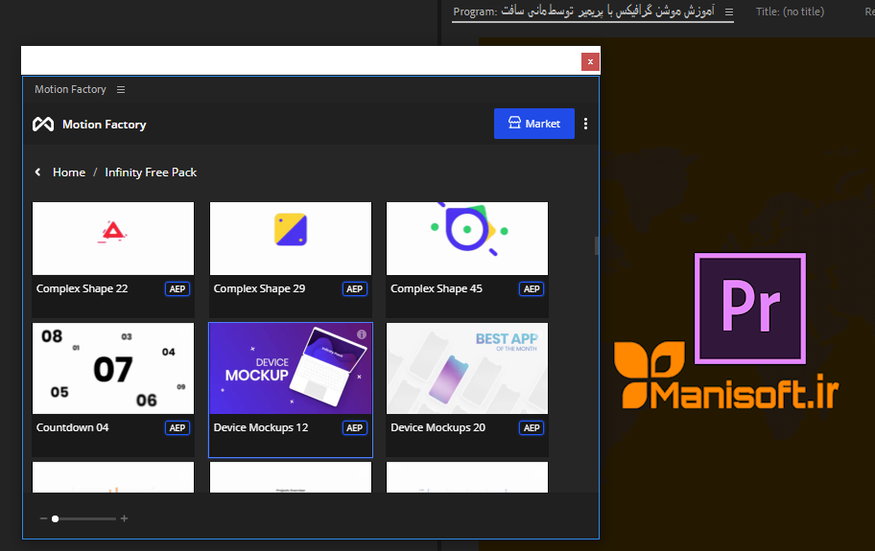Select the Device Mockups 20 thumbnail
Screen dimensions: 875x551
467,368
